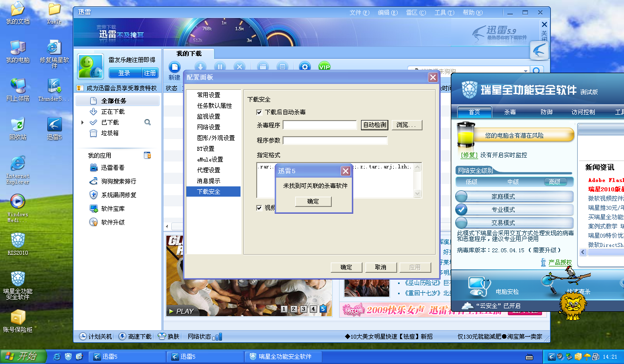The image size is (624, 364).
Task: Select 家庭模式 in Rising window
Action: coord(514,197)
